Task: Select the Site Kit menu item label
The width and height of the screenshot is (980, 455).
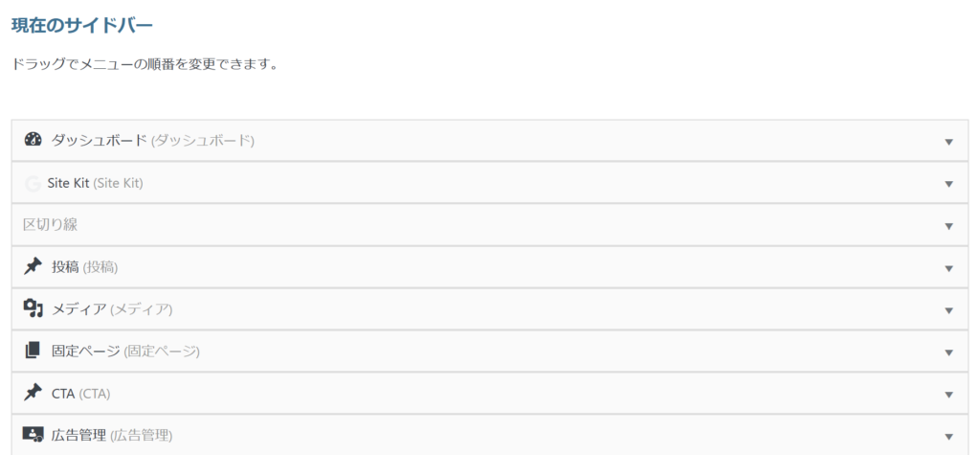Action: click(x=68, y=183)
